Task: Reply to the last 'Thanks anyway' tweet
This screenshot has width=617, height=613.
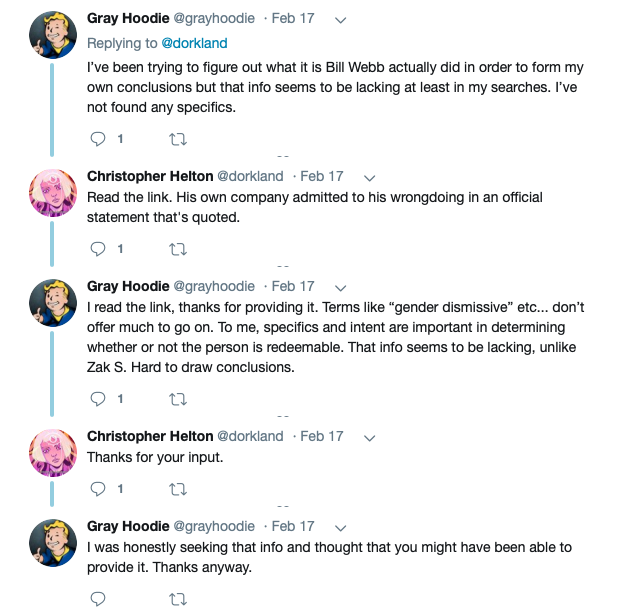Action: tap(98, 599)
